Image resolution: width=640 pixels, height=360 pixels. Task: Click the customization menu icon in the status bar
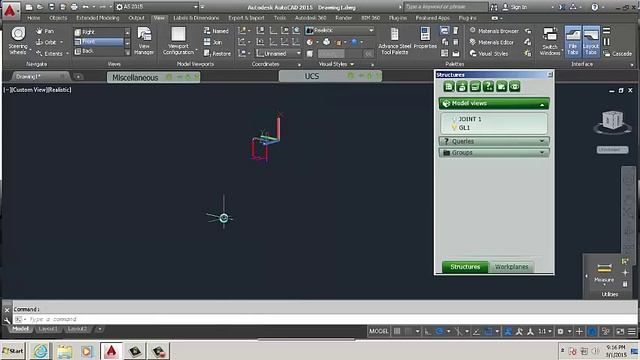[x=632, y=331]
